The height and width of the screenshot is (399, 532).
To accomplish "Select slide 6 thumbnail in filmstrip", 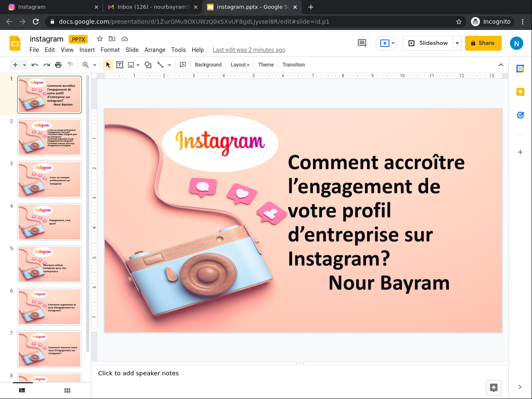I will coord(49,307).
